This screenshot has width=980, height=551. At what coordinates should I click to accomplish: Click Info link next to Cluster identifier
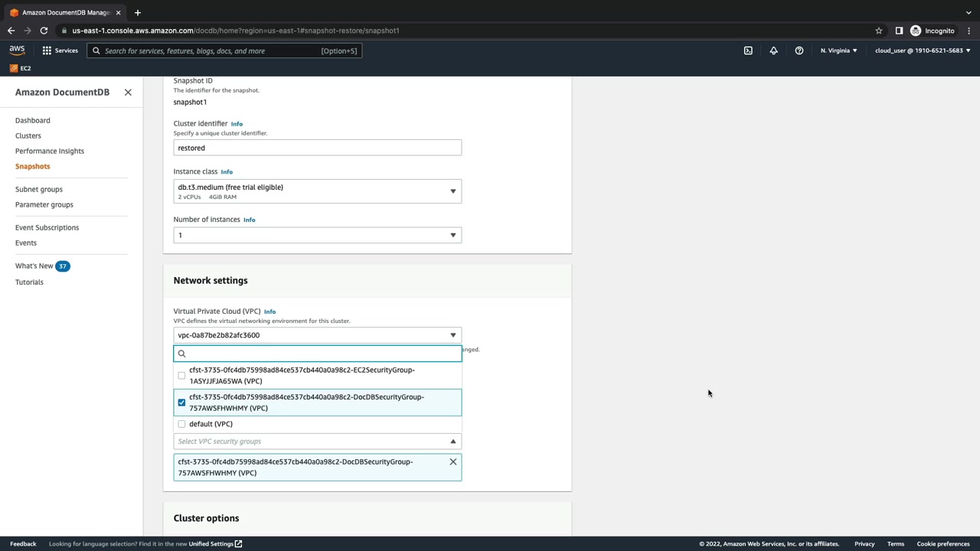237,124
